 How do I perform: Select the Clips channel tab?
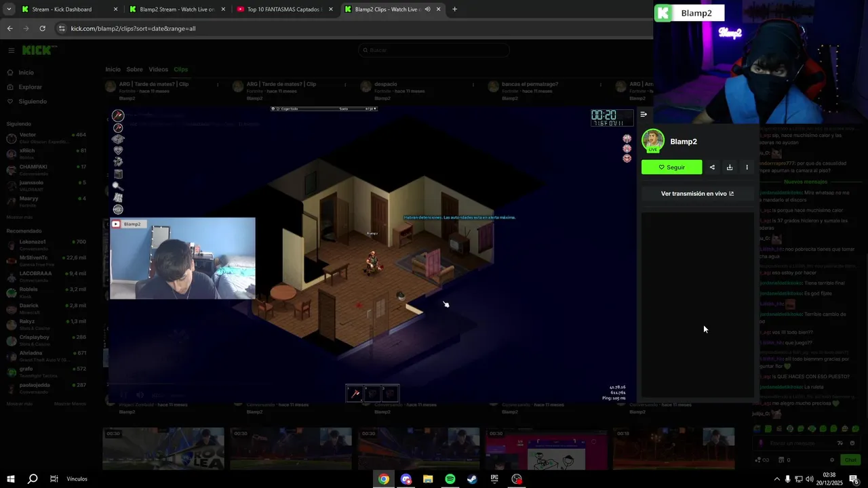pos(180,69)
